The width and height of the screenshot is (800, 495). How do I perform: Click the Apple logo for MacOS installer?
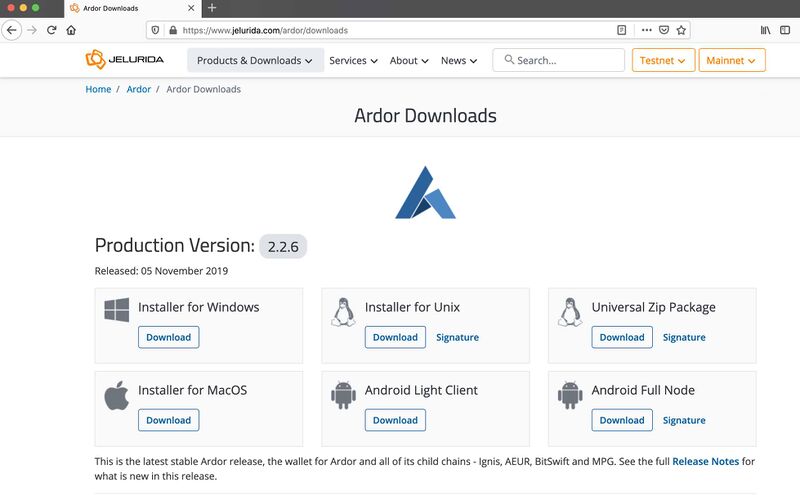click(x=116, y=395)
